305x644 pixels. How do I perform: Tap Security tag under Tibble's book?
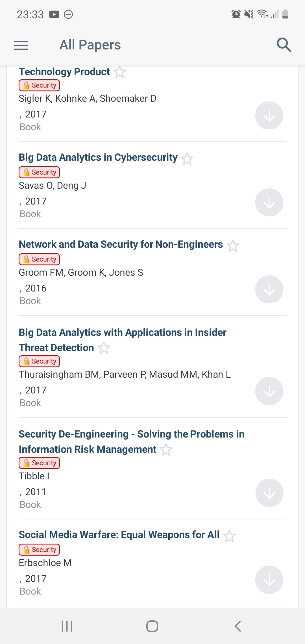pos(39,463)
